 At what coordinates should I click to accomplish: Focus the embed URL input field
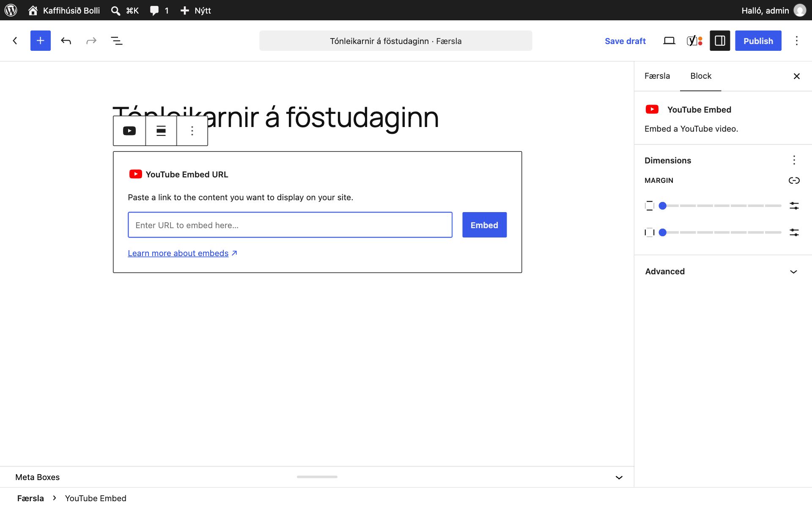tap(290, 225)
